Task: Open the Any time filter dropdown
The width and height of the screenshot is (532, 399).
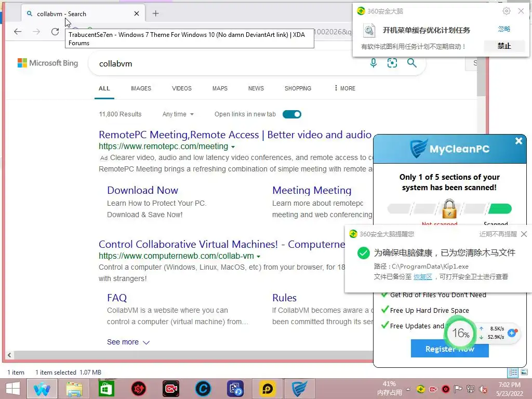Action: (x=178, y=114)
